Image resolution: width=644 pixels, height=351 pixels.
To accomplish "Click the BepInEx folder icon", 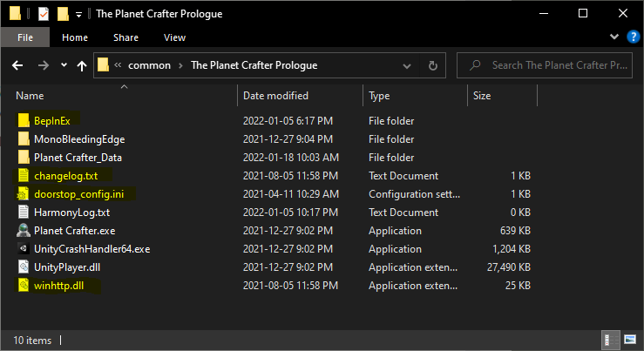I will tap(24, 121).
